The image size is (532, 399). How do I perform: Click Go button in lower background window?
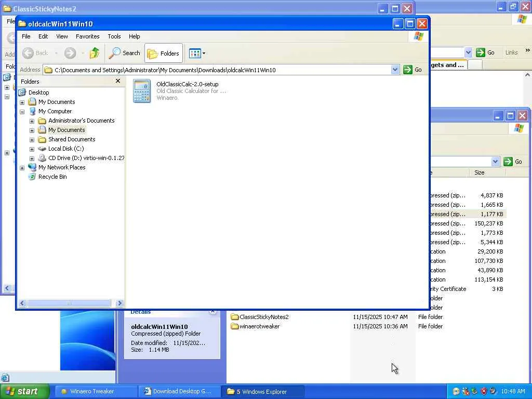coord(513,162)
